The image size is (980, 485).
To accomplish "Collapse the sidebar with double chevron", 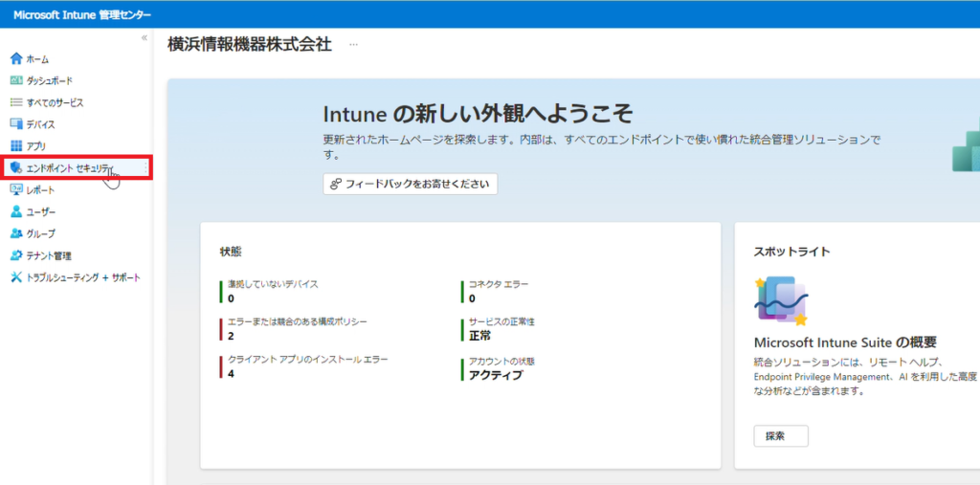I will (145, 38).
